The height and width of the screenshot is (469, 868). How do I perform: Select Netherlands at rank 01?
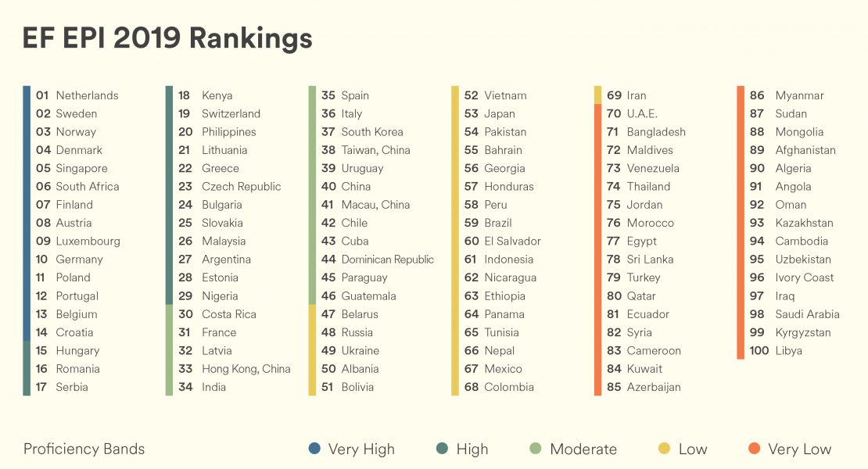coord(87,95)
